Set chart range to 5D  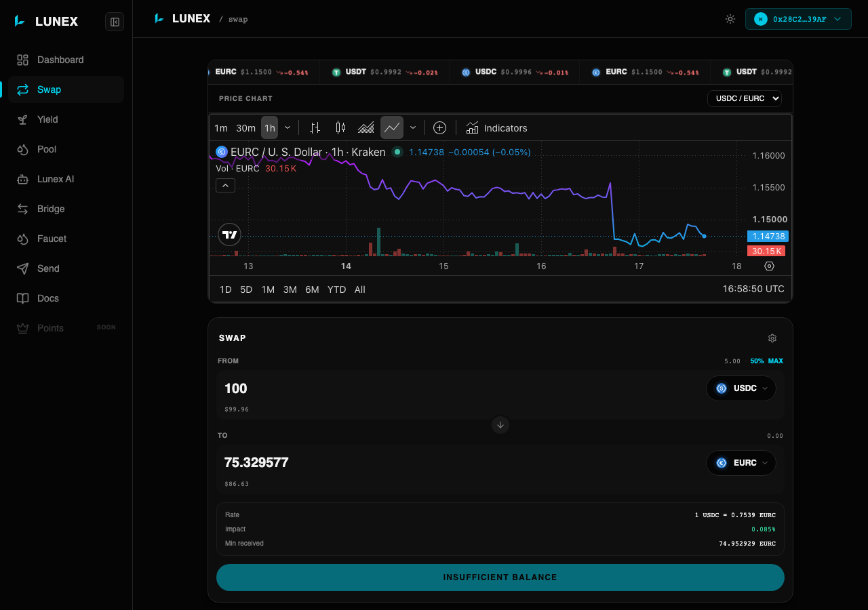click(x=246, y=289)
